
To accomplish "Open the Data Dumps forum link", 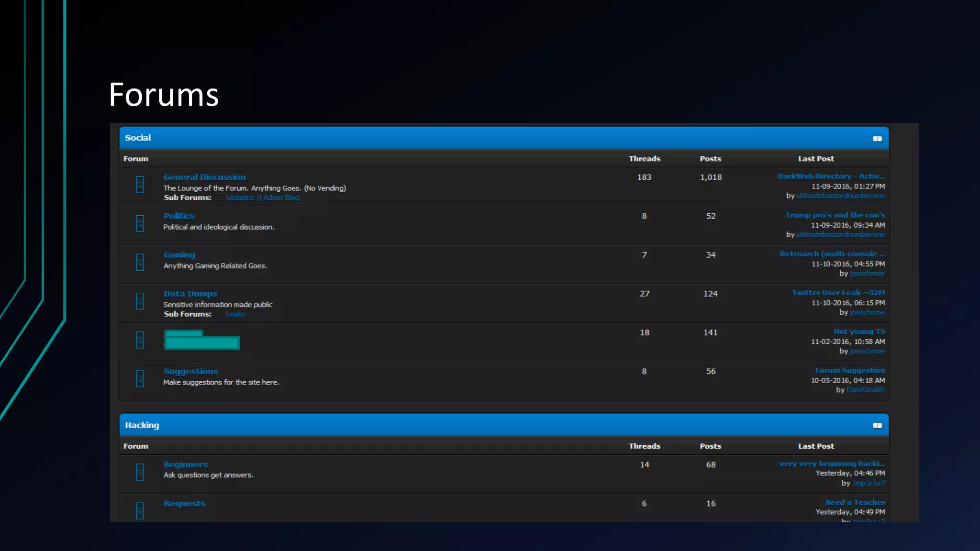I will 190,294.
